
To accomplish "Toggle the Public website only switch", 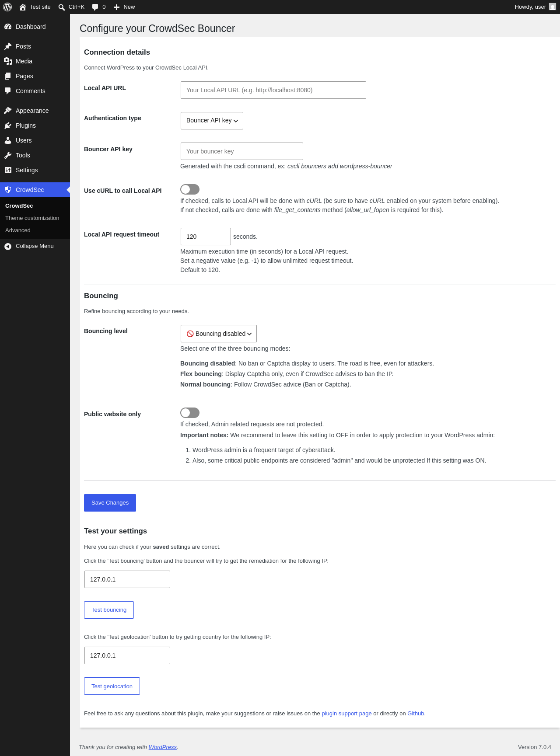I will click(190, 413).
